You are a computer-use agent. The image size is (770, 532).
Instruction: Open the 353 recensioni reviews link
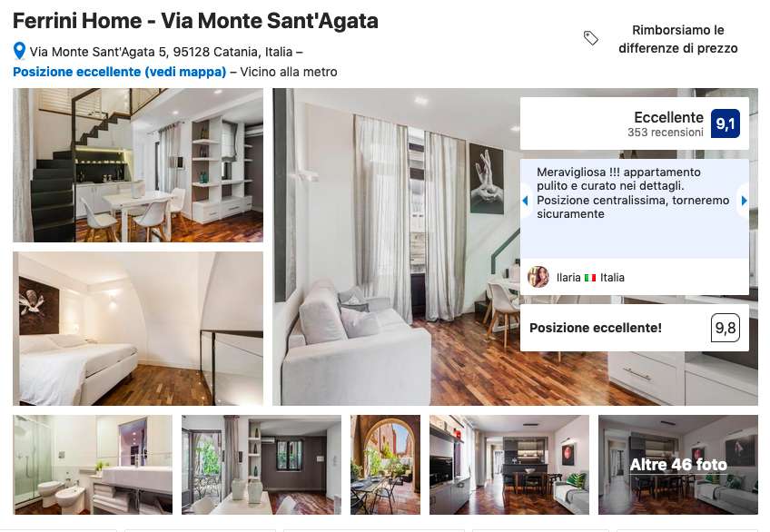tap(665, 133)
